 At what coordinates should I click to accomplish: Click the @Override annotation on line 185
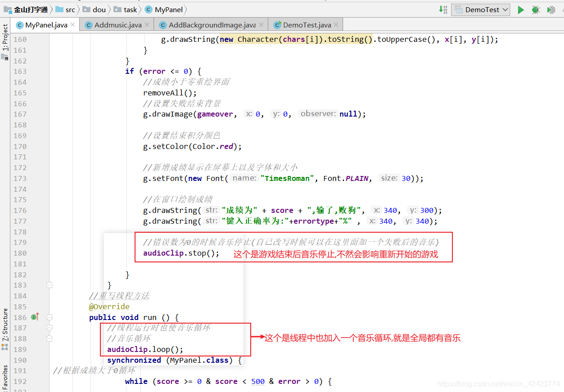[x=109, y=306]
